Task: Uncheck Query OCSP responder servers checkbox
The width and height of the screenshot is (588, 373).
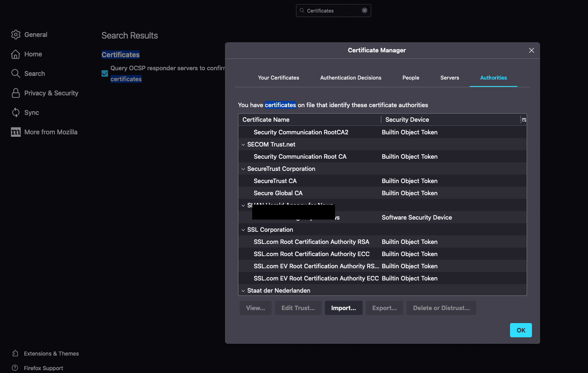Action: (105, 73)
